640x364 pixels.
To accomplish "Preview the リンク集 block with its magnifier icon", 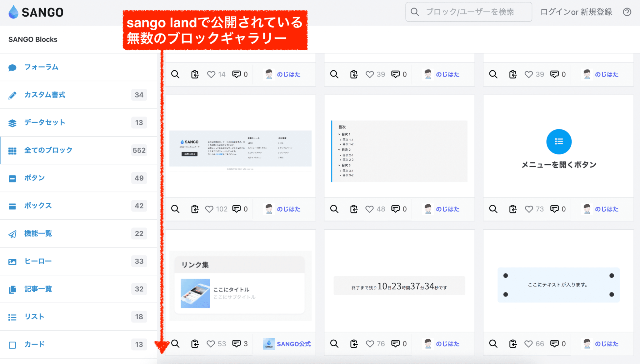I will click(x=175, y=344).
